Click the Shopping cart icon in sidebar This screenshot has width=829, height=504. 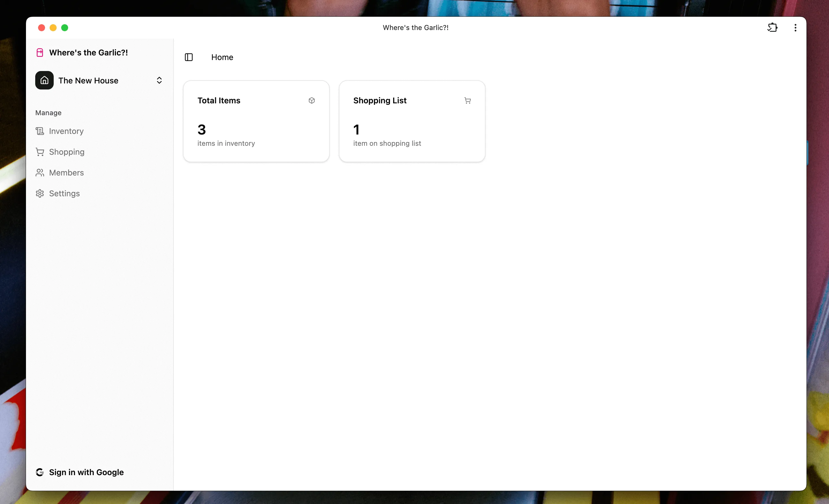coord(40,152)
